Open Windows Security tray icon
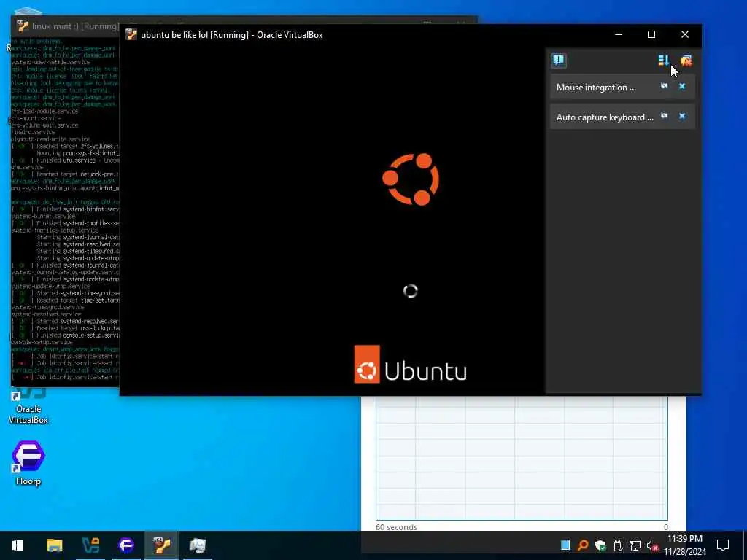 [600, 545]
